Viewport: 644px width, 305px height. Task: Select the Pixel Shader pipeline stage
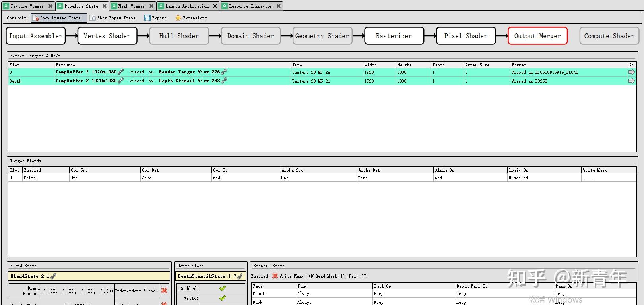[466, 36]
